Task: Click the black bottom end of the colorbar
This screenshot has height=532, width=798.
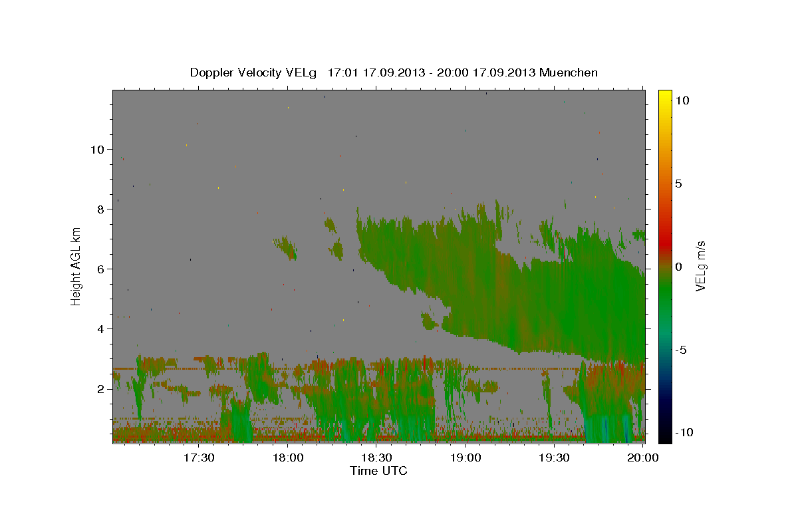Action: coord(665,438)
